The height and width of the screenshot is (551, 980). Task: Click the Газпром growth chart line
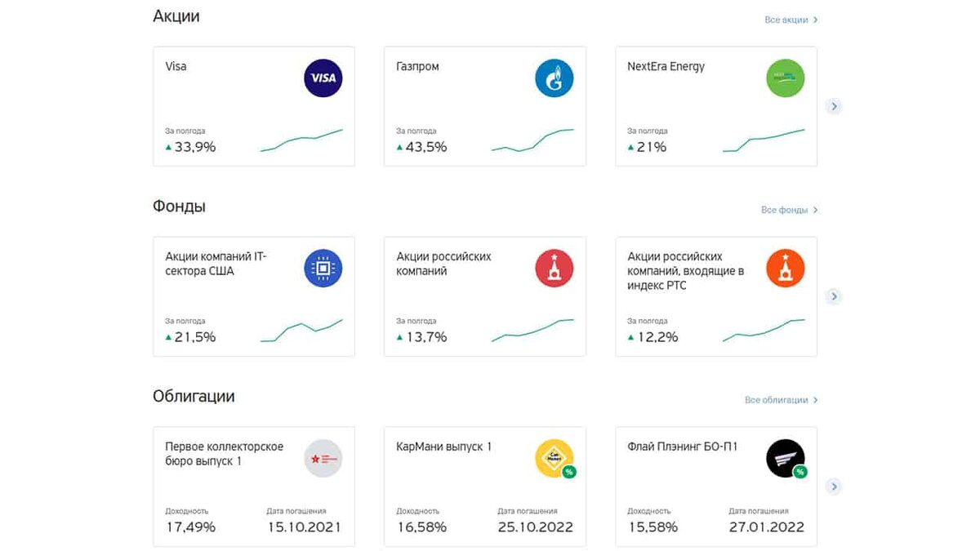point(532,140)
